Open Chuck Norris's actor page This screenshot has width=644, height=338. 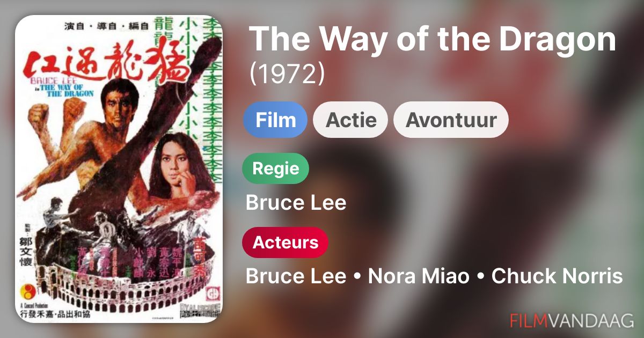[557, 276]
